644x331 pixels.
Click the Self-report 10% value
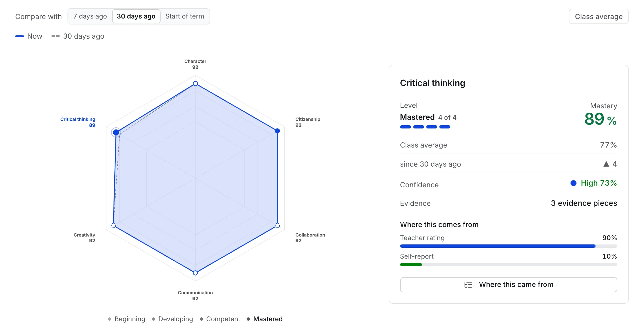(x=610, y=256)
